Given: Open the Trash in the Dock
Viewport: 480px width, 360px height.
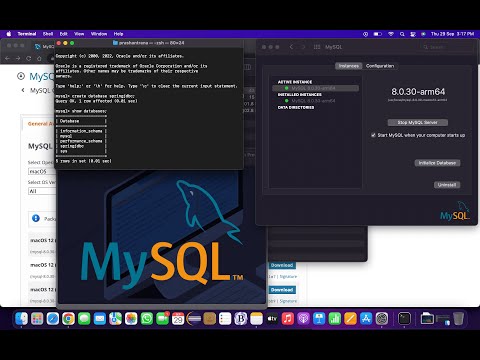Looking at the screenshot, I should (459, 319).
